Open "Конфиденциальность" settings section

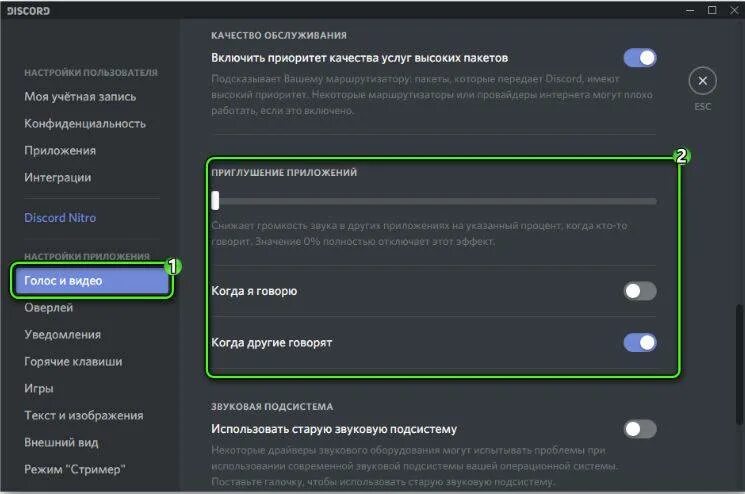pyautogui.click(x=85, y=124)
